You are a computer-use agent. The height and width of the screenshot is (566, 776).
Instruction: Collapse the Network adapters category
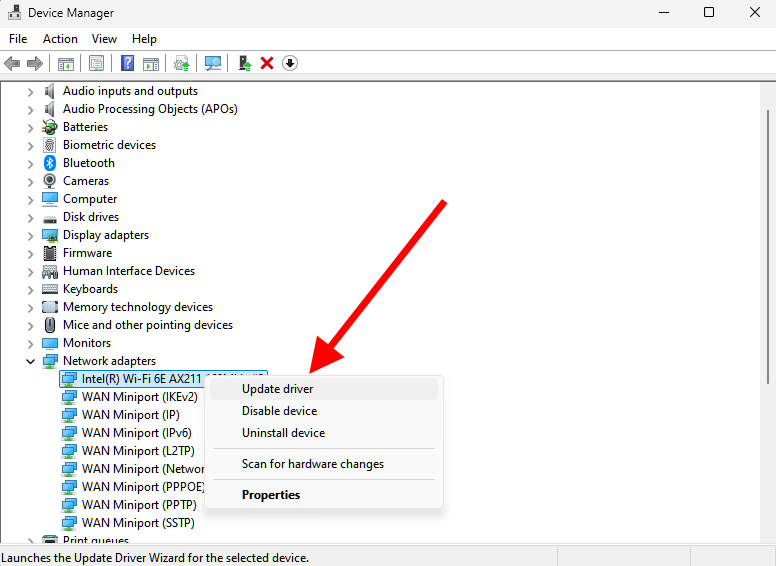30,361
